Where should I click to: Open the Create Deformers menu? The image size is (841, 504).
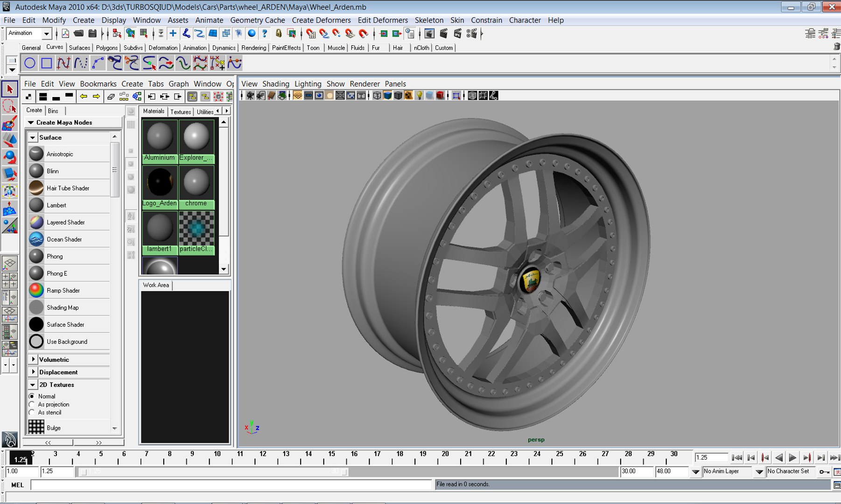coord(321,20)
